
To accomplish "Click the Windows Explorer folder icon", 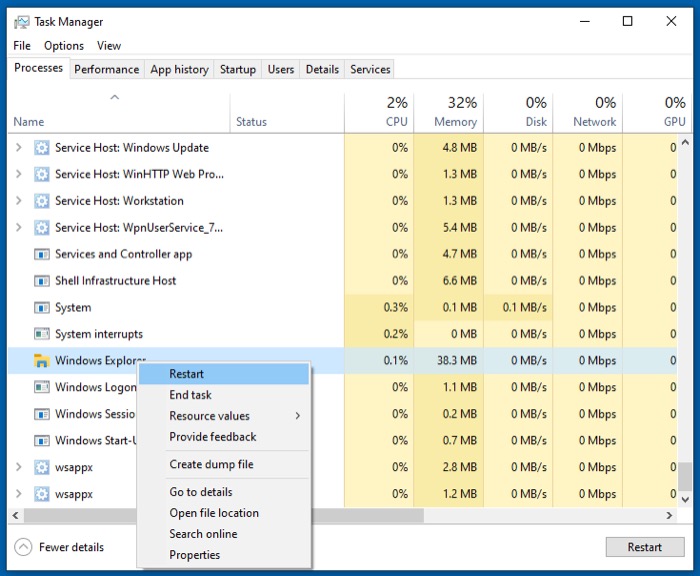I will pos(42,361).
